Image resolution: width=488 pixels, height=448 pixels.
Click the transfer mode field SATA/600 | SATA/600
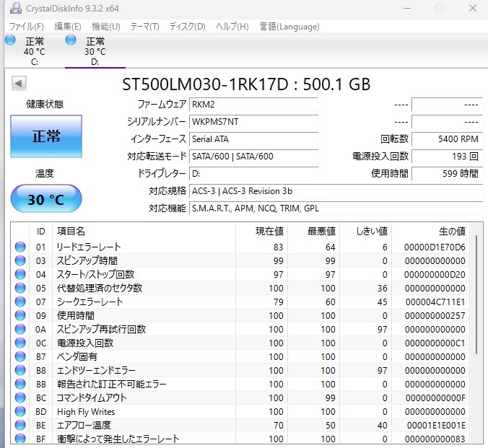(x=254, y=156)
